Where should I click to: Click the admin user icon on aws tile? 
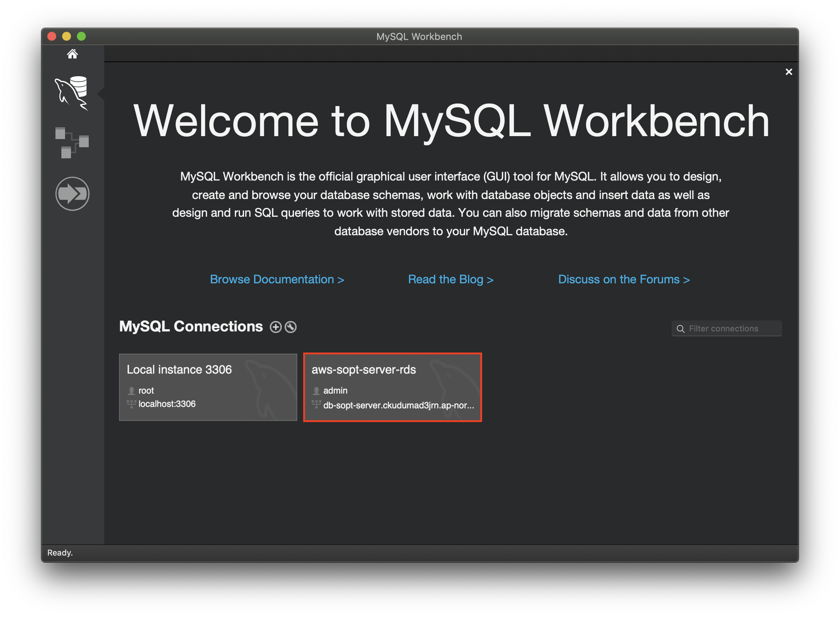pos(316,391)
